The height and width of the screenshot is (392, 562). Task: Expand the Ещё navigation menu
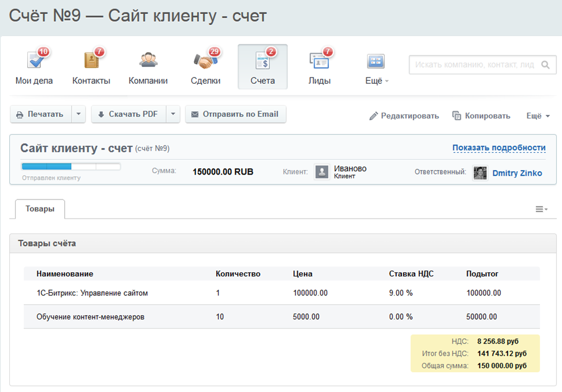coord(376,80)
